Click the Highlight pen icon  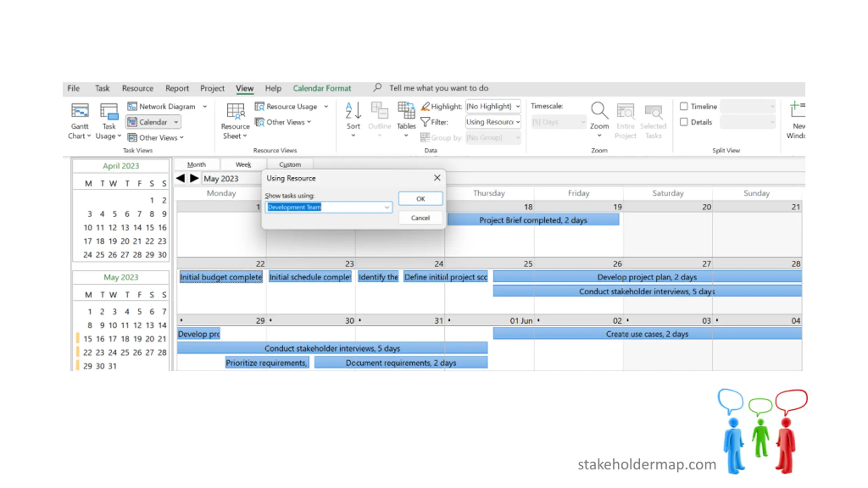coord(425,106)
